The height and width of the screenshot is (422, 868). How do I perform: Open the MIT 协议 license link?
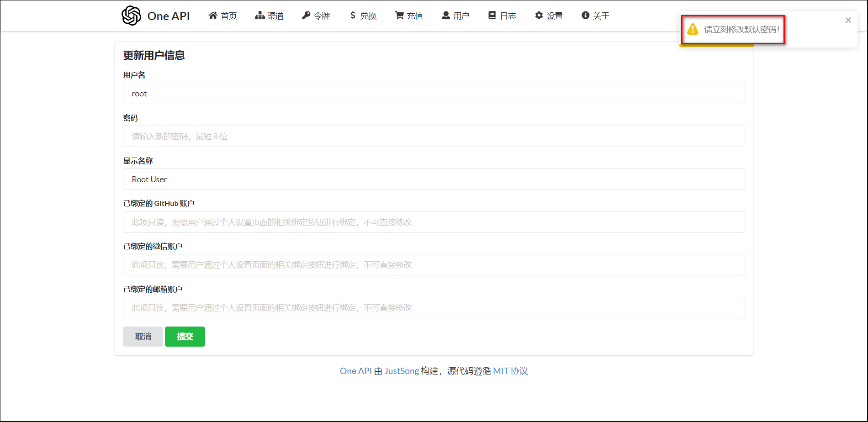(x=510, y=371)
